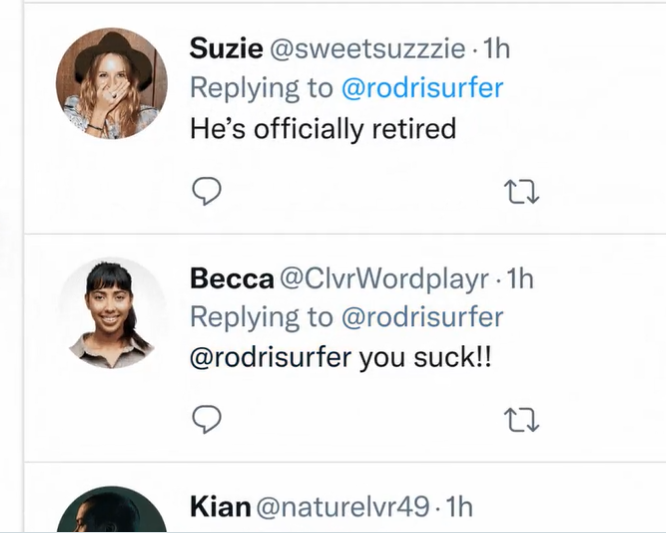Select the Becca display name
Image resolution: width=666 pixels, height=533 pixels.
click(232, 279)
